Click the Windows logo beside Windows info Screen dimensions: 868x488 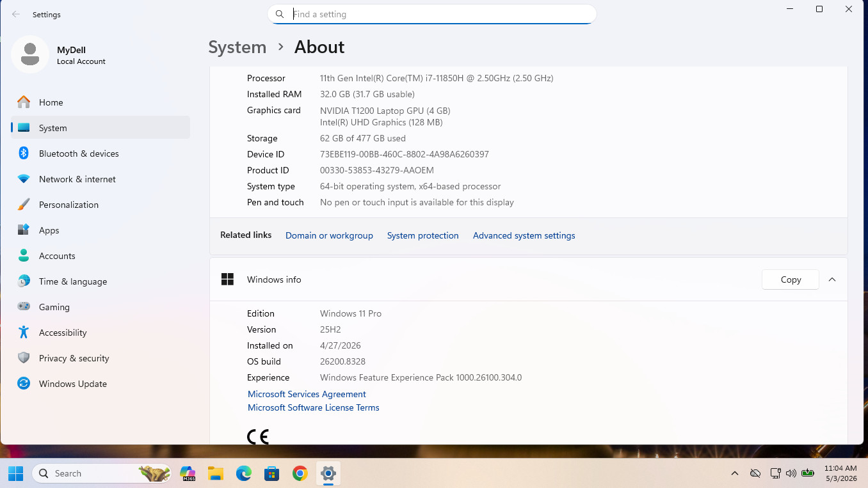coord(227,279)
